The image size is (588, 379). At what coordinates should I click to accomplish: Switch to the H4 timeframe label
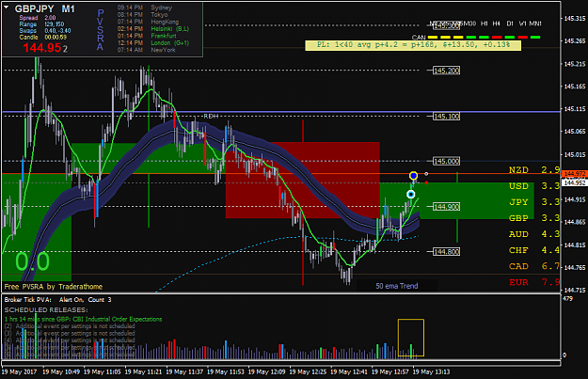497,24
